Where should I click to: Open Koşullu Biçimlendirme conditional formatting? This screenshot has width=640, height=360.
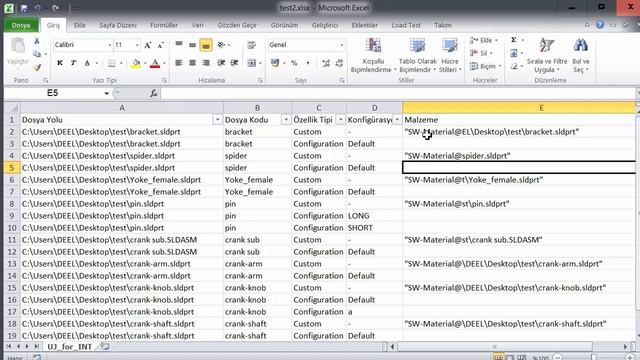point(373,55)
